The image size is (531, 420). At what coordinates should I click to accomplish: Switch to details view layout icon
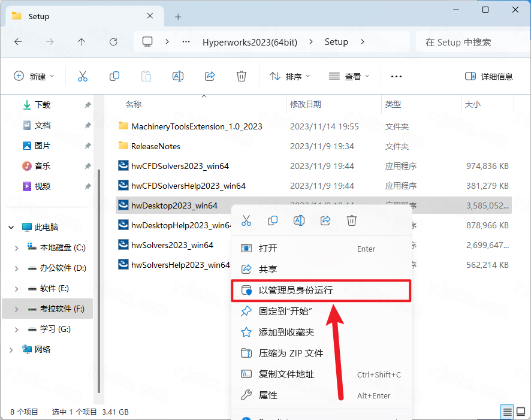[x=508, y=412]
